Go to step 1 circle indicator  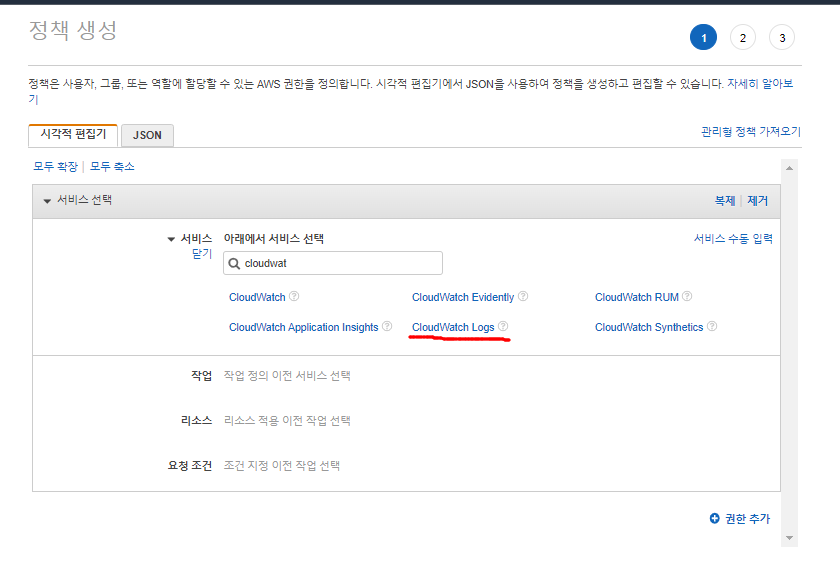(703, 37)
